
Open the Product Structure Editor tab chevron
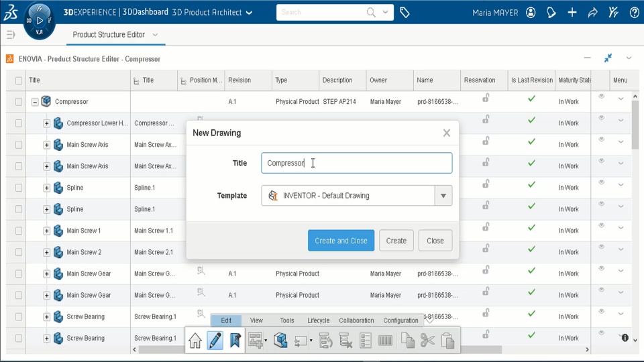(x=155, y=35)
